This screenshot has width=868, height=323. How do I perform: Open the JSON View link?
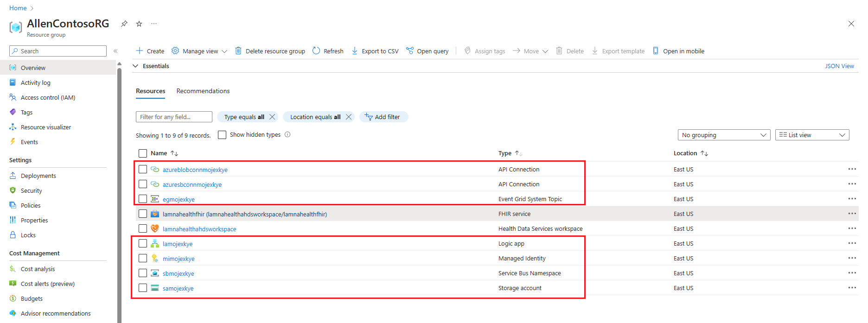point(839,66)
